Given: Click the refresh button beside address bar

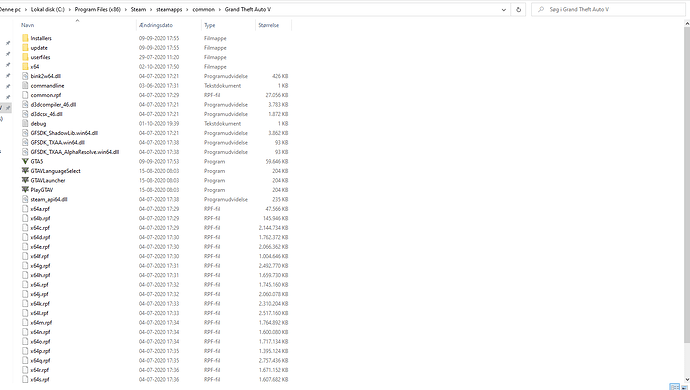Looking at the screenshot, I should click(x=518, y=9).
